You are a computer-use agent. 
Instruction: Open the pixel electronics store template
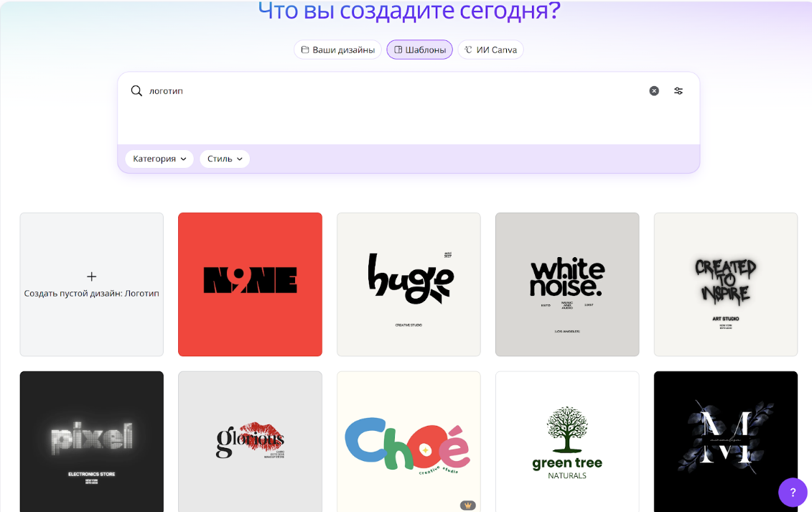(x=91, y=442)
